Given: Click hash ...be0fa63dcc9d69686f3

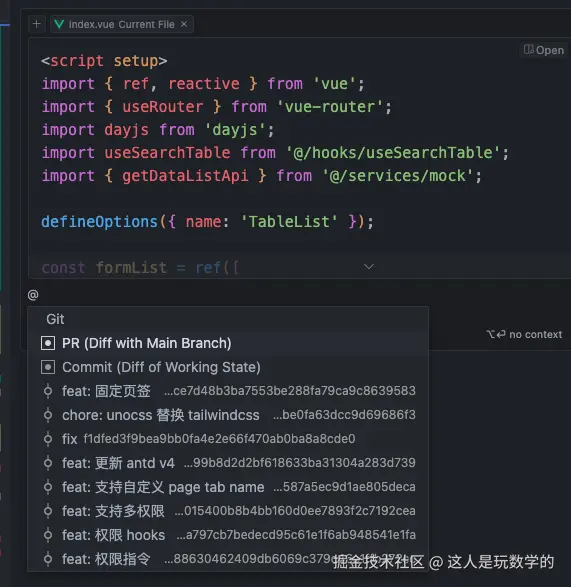Looking at the screenshot, I should tap(344, 415).
